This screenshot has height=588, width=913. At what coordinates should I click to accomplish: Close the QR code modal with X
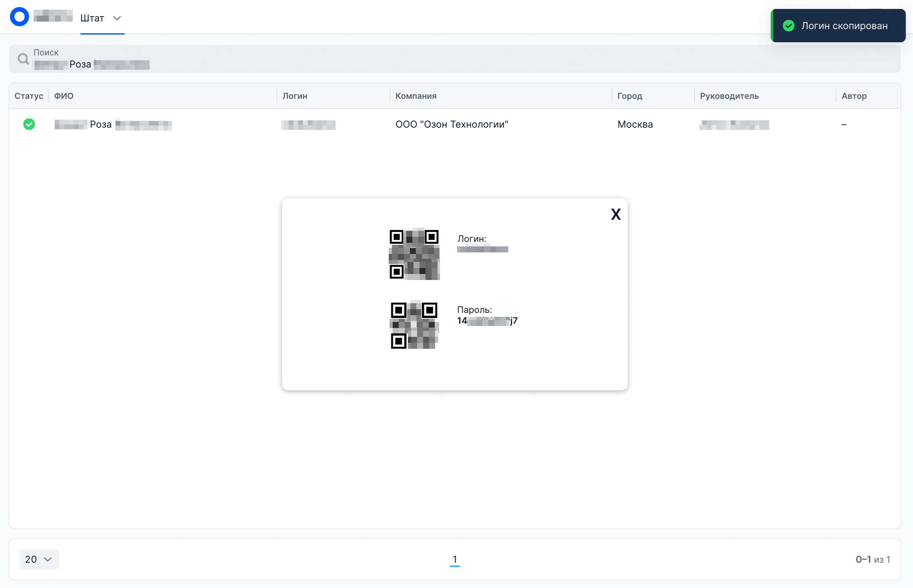tap(615, 214)
